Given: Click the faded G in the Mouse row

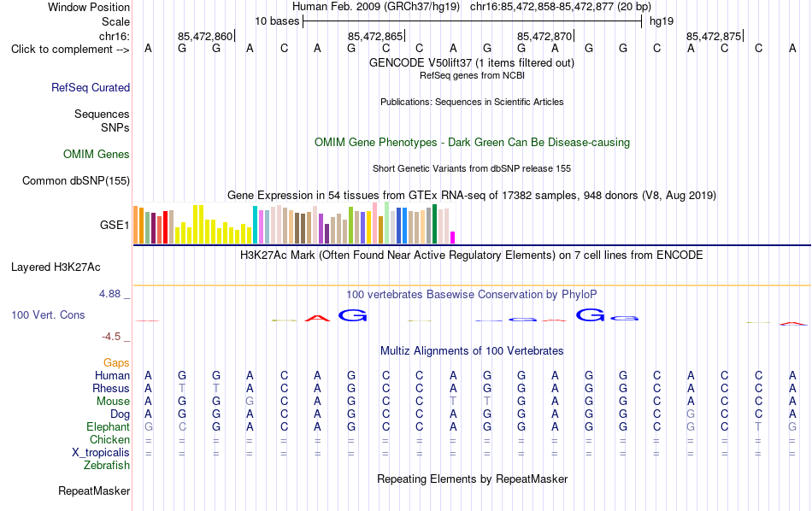Looking at the screenshot, I should (x=250, y=402).
